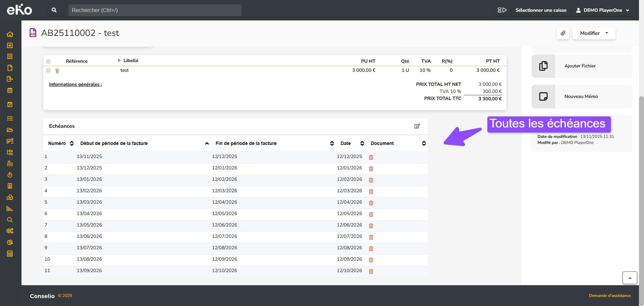Image resolution: width=644 pixels, height=306 pixels.
Task: Click Nouveau Mémo button
Action: pos(582,97)
